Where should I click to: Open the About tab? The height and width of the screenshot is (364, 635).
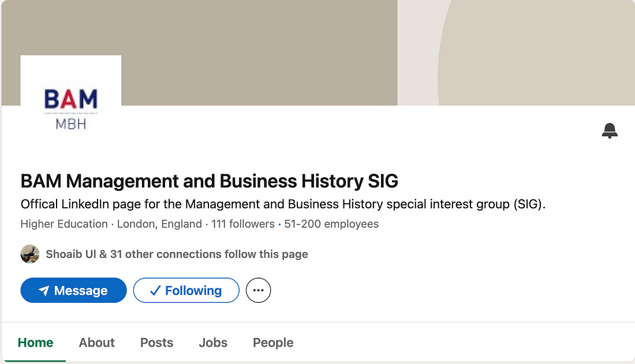(x=97, y=343)
